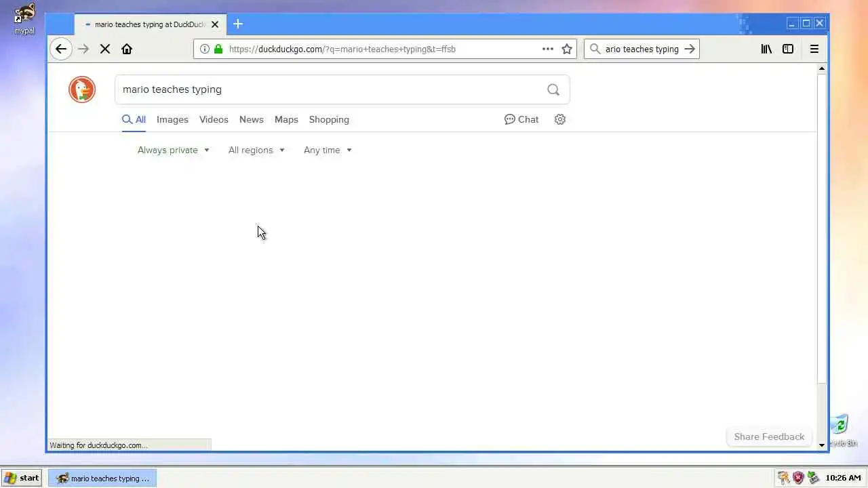Select the All results tab

pyautogui.click(x=134, y=119)
